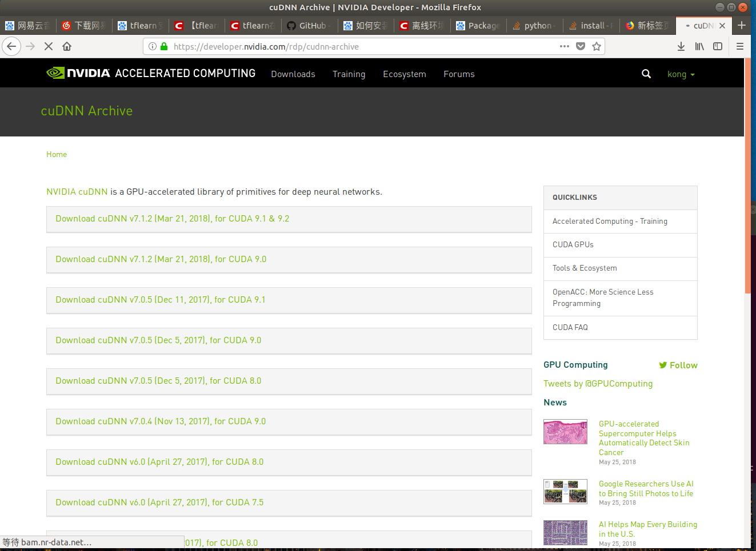
Task: Switch to the 网易云 tab
Action: pos(28,26)
